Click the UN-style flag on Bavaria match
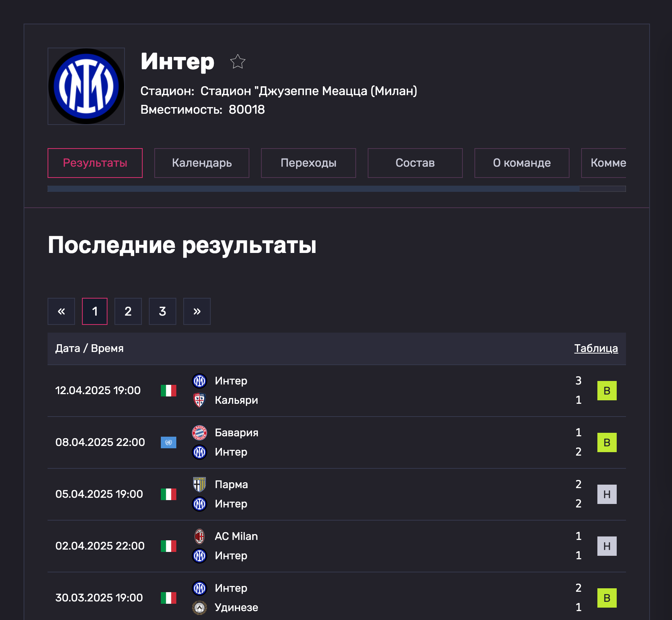The image size is (672, 620). point(169,442)
